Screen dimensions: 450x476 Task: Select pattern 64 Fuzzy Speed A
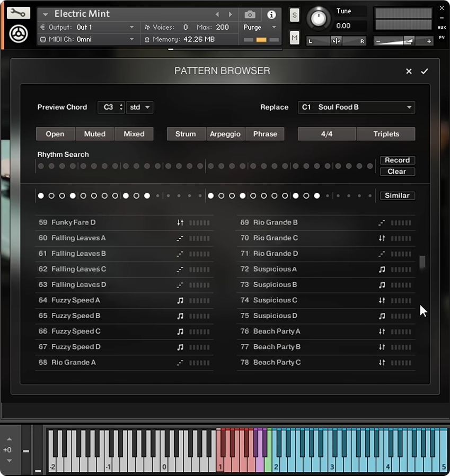click(x=124, y=301)
